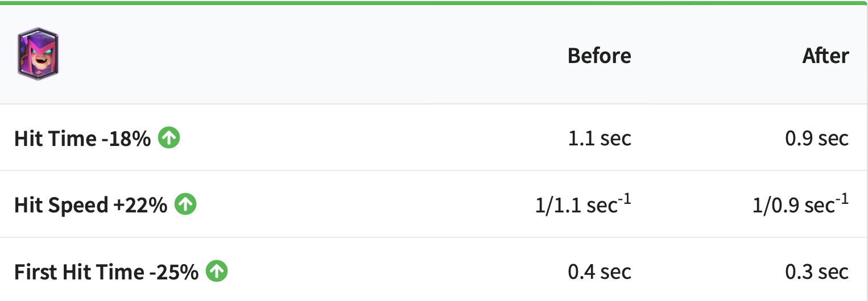Click the 1.1 sec Before value
The width and height of the screenshot is (868, 301).
[x=599, y=138]
